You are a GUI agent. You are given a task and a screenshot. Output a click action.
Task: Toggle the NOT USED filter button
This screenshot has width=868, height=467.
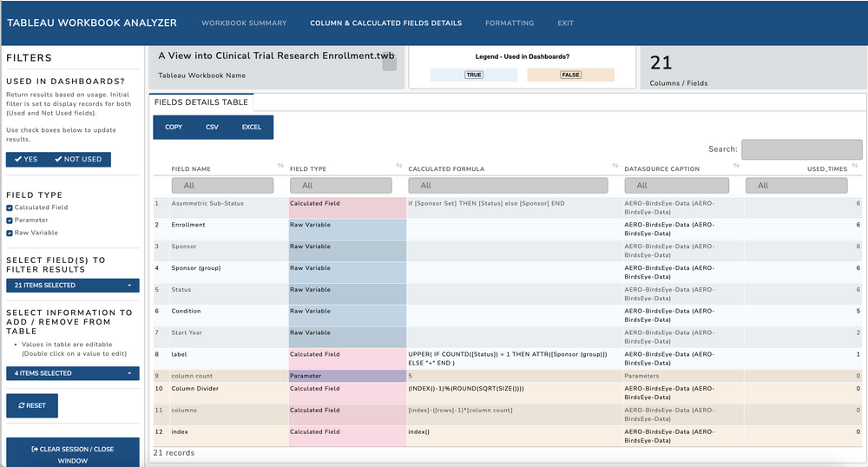click(x=79, y=160)
